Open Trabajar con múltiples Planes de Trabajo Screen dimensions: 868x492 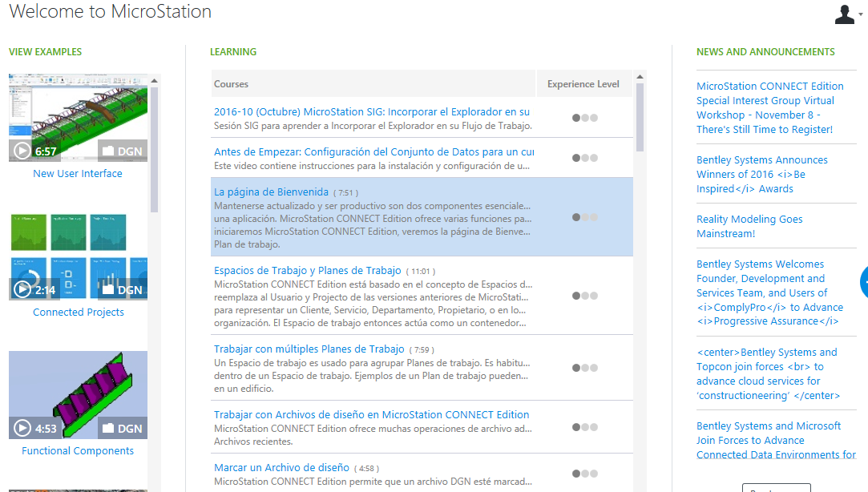coord(309,349)
